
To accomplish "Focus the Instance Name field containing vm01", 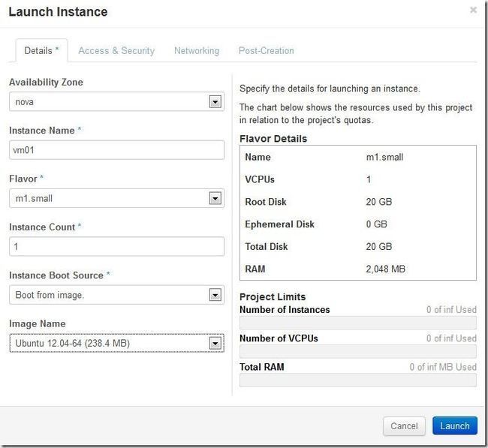I will [x=116, y=150].
